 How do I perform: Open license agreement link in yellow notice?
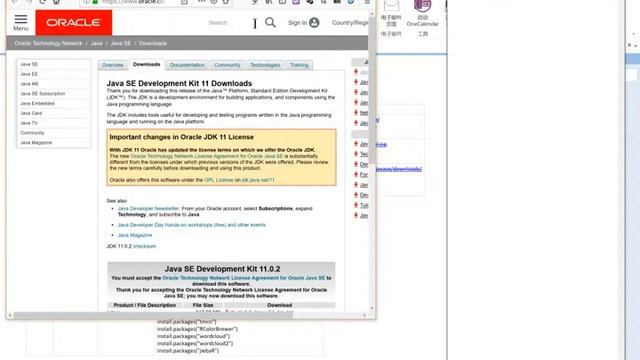[x=207, y=156]
